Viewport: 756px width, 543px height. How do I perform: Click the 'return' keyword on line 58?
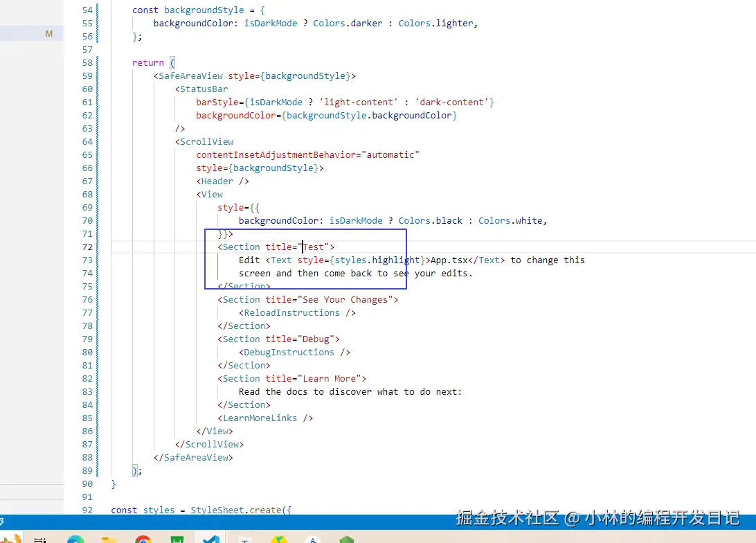pyautogui.click(x=148, y=63)
